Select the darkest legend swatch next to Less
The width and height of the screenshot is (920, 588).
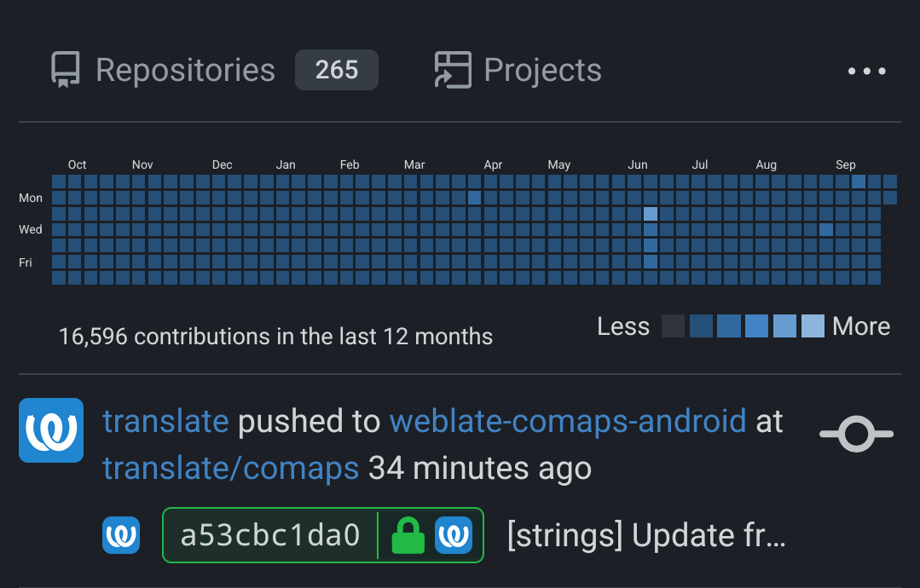[x=673, y=326]
